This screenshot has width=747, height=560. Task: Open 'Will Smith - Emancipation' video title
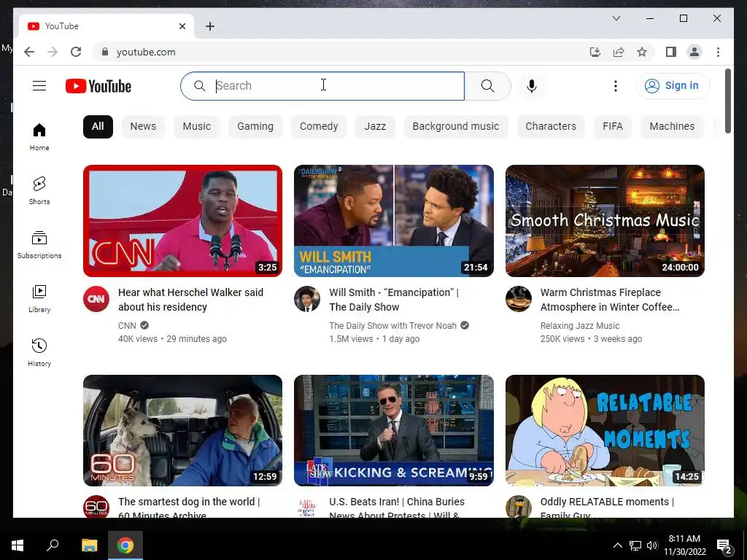393,300
